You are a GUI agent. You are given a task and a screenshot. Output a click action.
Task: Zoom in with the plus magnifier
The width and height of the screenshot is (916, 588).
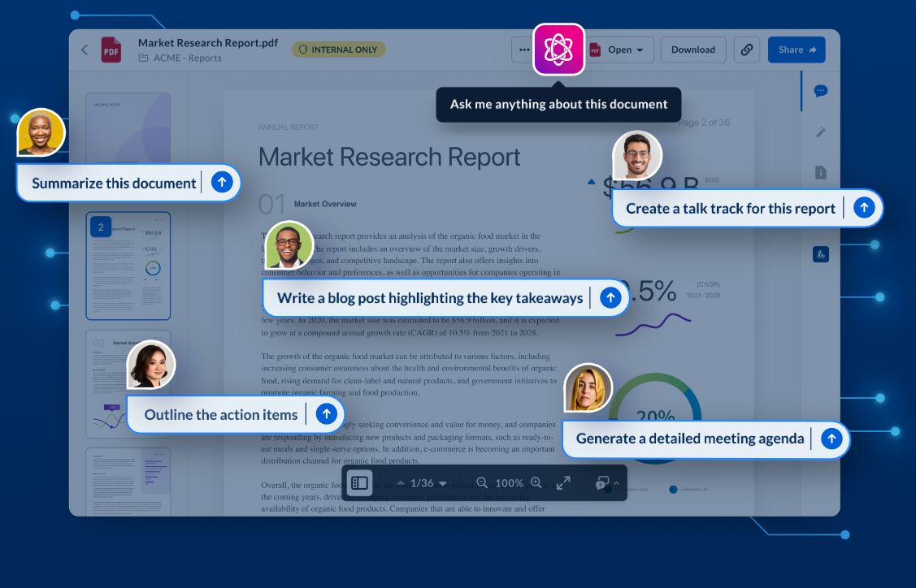[536, 483]
